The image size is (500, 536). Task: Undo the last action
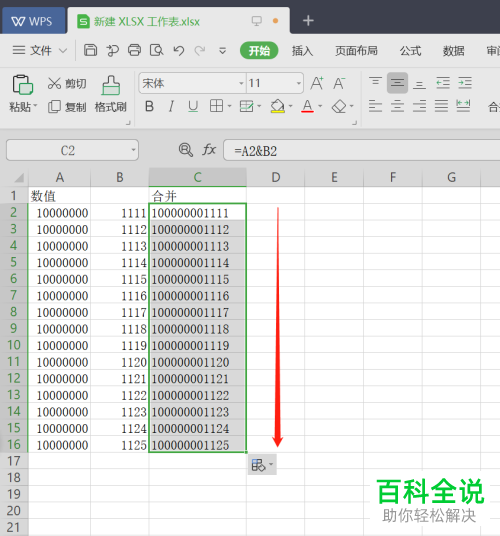(179, 51)
